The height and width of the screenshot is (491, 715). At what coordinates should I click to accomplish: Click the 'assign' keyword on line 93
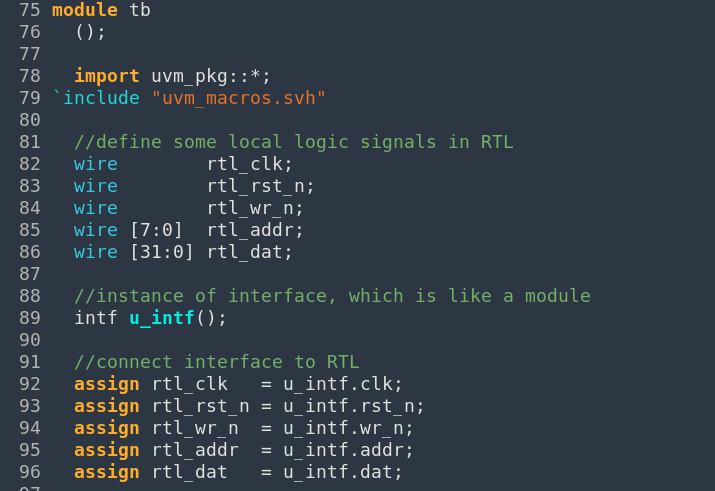pyautogui.click(x=107, y=406)
